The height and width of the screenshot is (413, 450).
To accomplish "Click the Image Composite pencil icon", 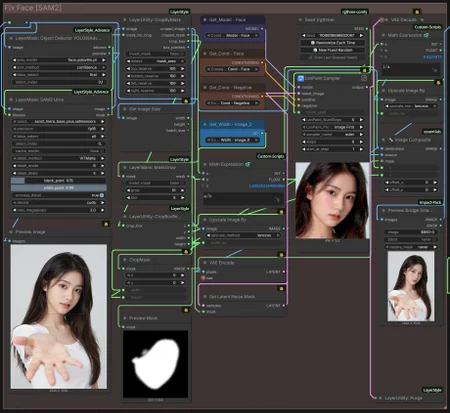I will point(390,140).
